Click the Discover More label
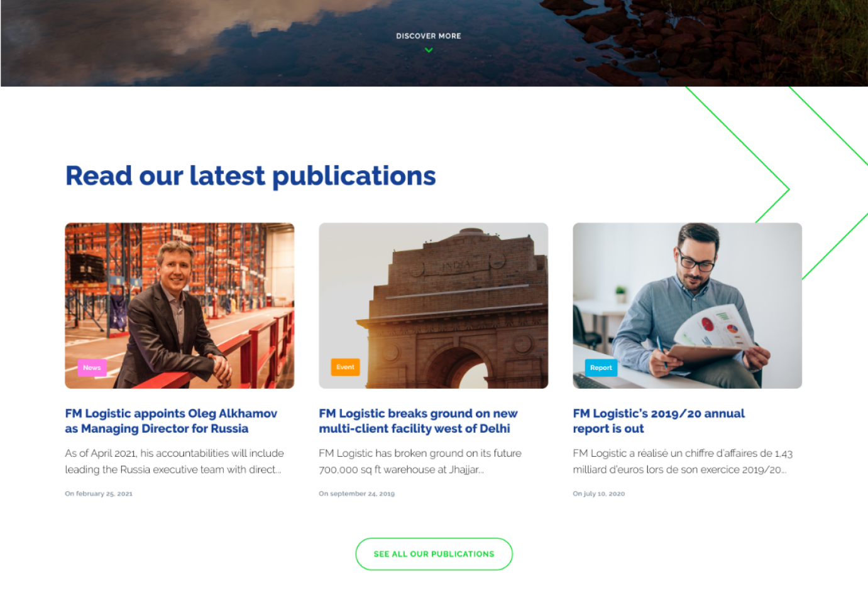 (x=429, y=36)
